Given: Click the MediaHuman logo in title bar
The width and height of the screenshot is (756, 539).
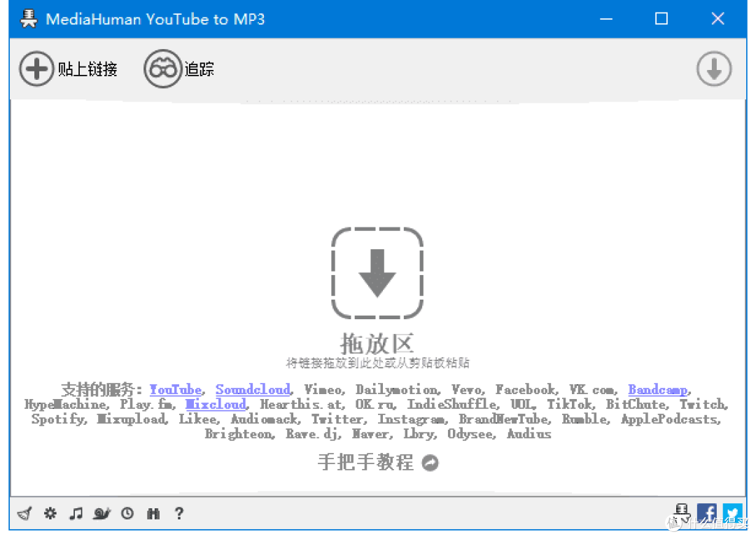Looking at the screenshot, I should pyautogui.click(x=28, y=18).
